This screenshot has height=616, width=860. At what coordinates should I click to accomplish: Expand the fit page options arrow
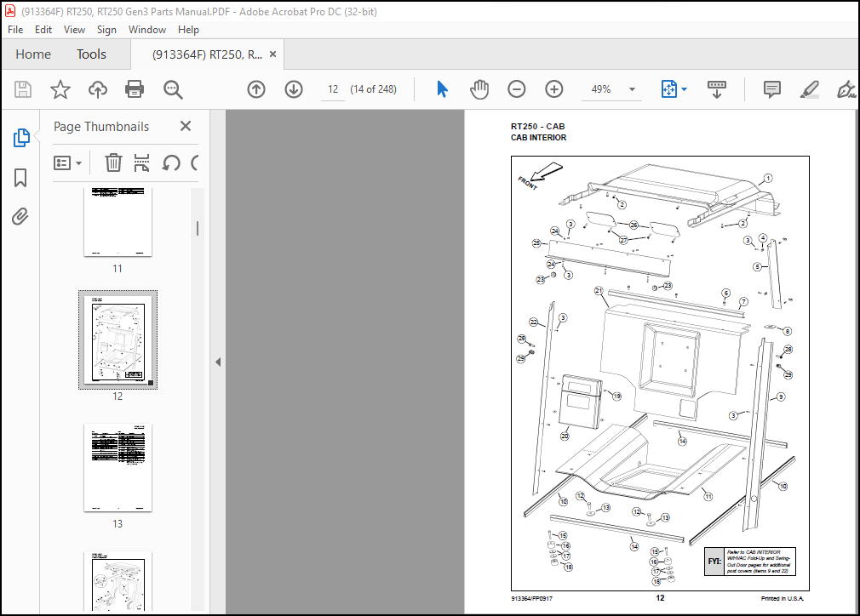684,89
